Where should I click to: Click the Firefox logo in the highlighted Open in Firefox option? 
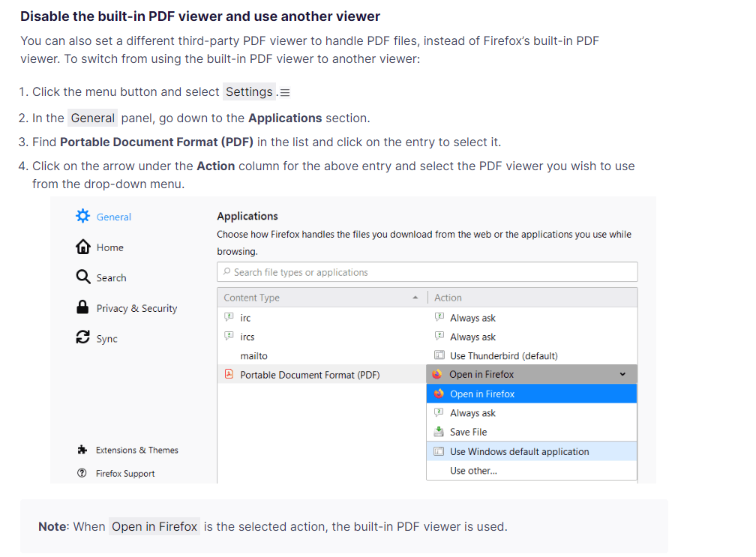(439, 394)
